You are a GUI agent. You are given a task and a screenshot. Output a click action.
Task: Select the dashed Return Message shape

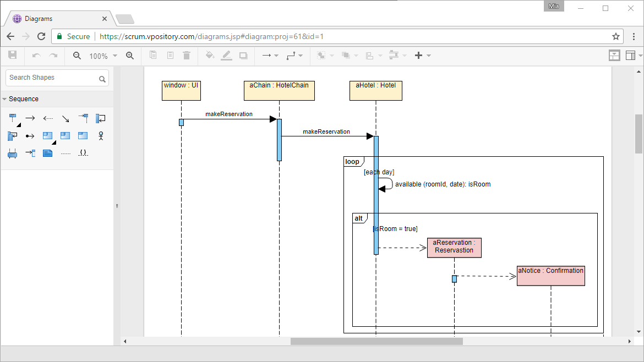[48, 119]
